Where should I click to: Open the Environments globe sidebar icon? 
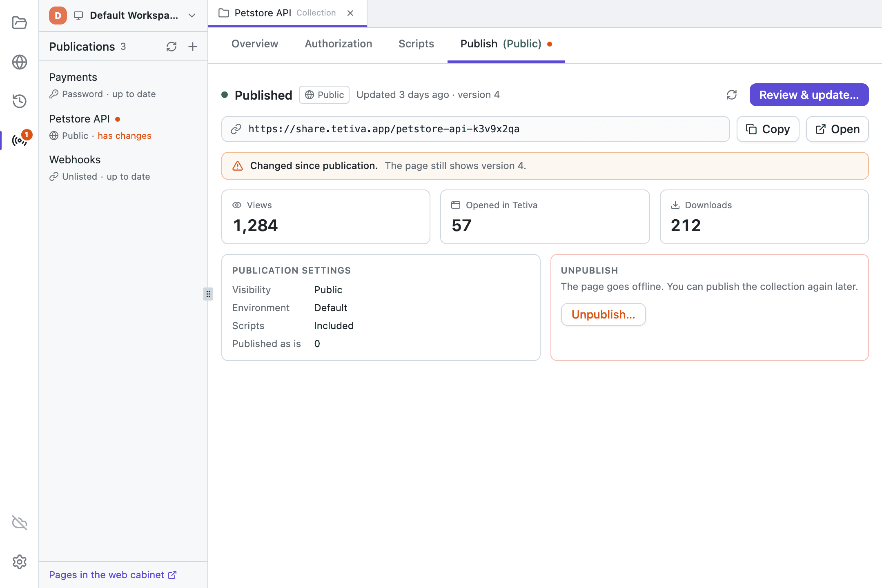coord(19,62)
